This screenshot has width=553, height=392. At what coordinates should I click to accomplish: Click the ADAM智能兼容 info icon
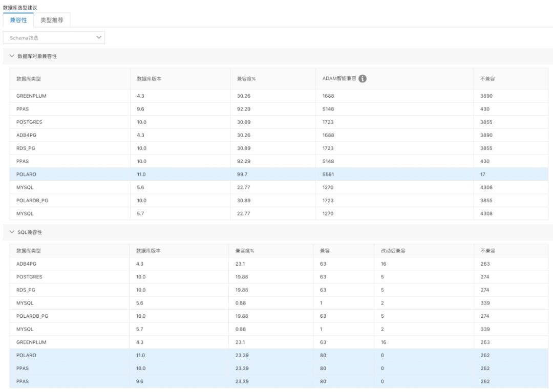[x=363, y=79]
